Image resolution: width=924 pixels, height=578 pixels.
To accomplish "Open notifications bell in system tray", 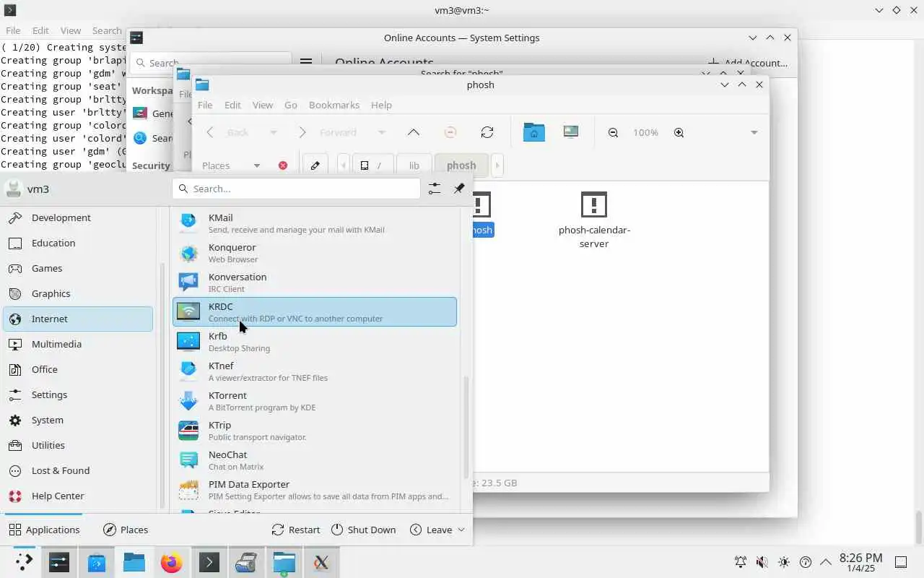I will click(740, 562).
